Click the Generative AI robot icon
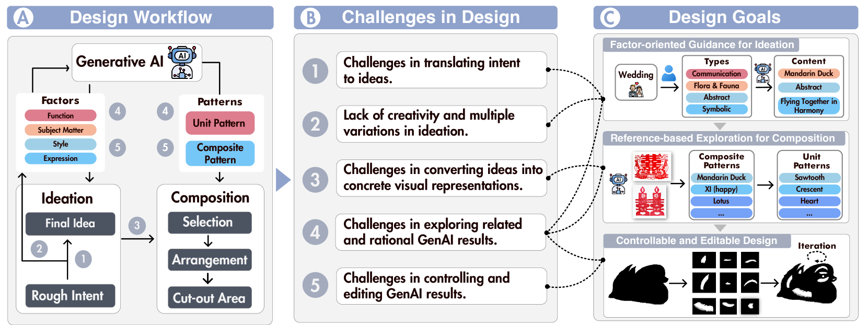 [182, 62]
